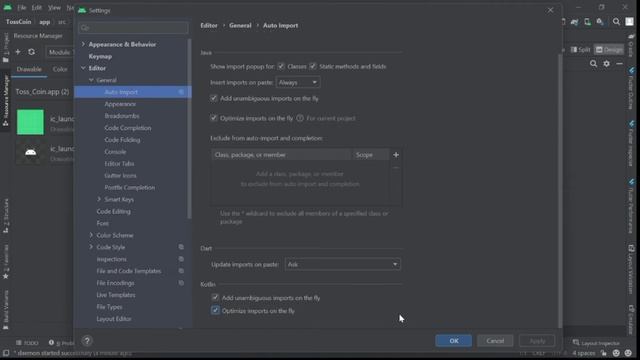Viewport: 640px width, 360px height.
Task: Open the Favorites star tool window
Action: point(6,262)
